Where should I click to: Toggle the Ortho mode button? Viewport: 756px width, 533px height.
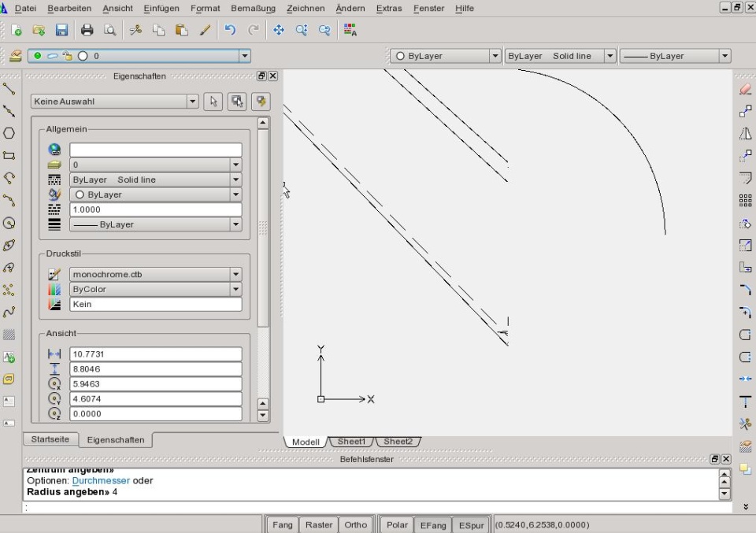pyautogui.click(x=355, y=525)
